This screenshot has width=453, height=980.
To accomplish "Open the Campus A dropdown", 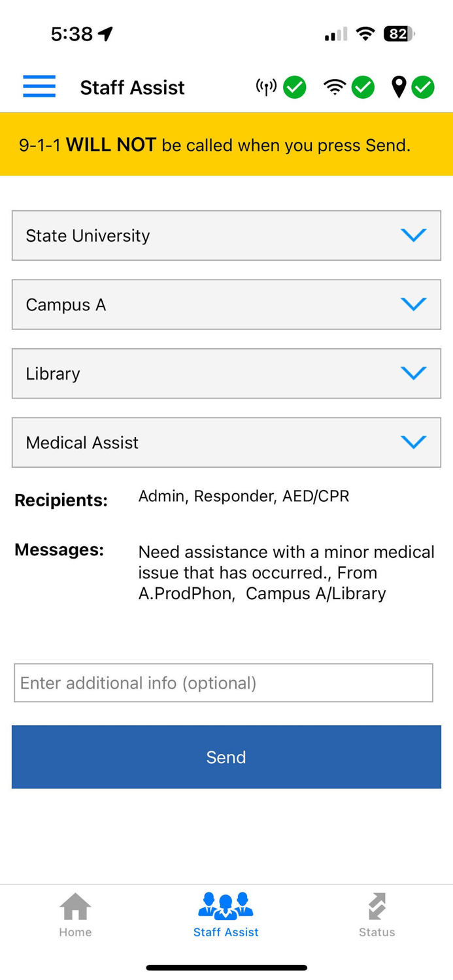I will point(226,304).
